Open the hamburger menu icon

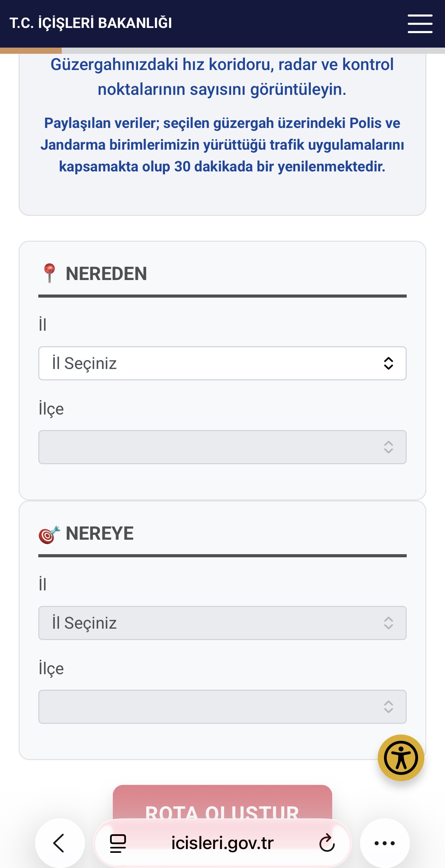[x=420, y=24]
